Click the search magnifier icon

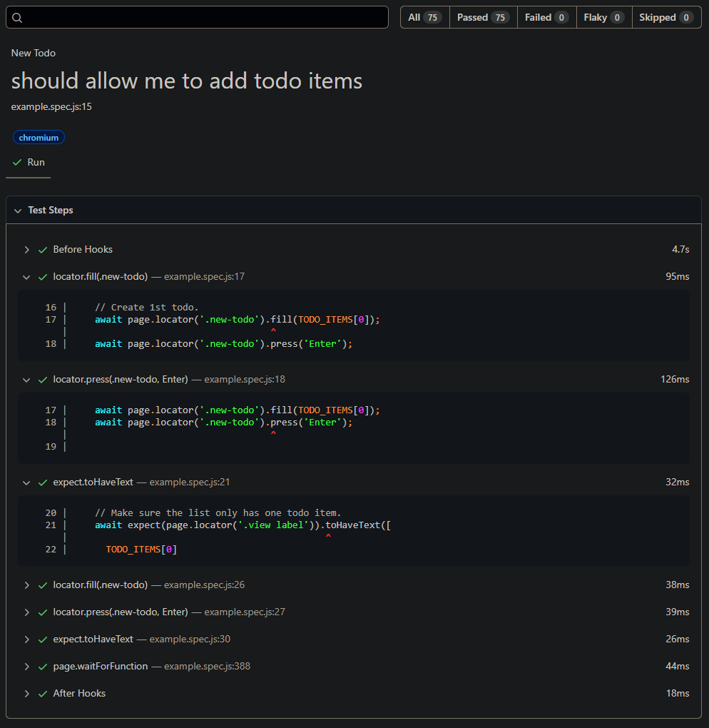pyautogui.click(x=18, y=18)
